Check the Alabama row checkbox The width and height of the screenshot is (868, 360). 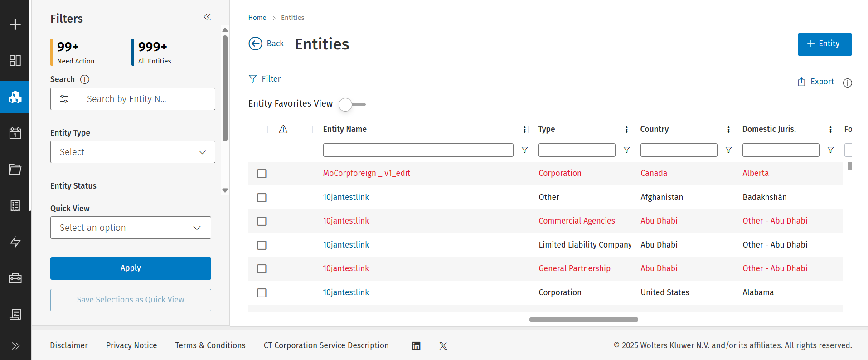coord(262,293)
